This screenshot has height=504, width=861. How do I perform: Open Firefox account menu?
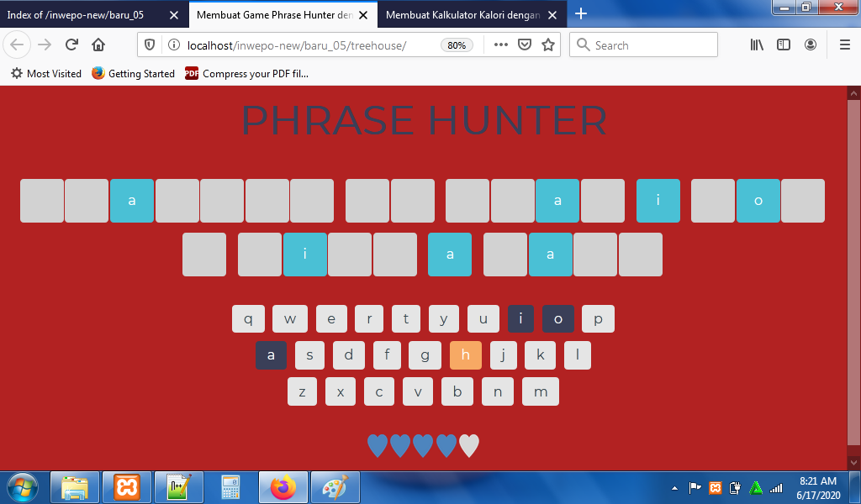point(811,45)
